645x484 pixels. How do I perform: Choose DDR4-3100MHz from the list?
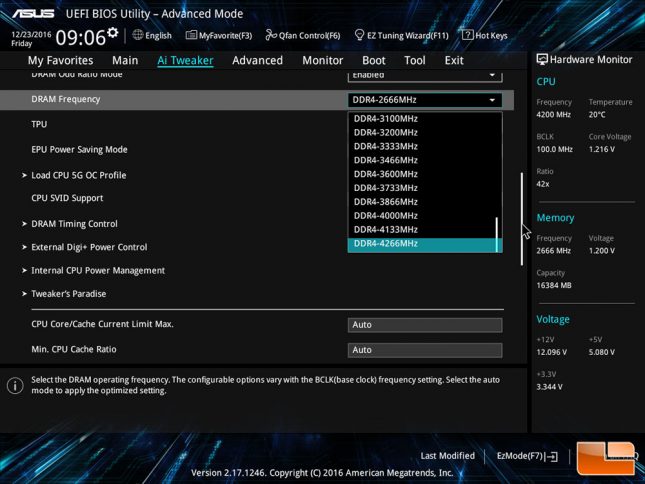point(425,119)
